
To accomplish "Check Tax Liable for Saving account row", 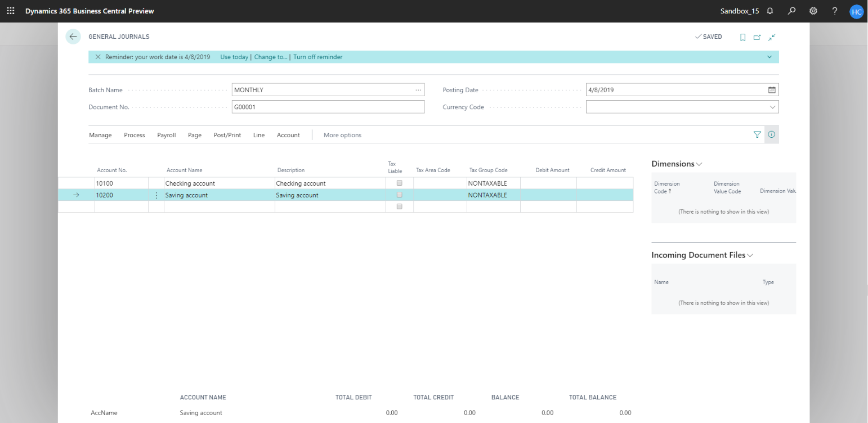I will click(400, 195).
